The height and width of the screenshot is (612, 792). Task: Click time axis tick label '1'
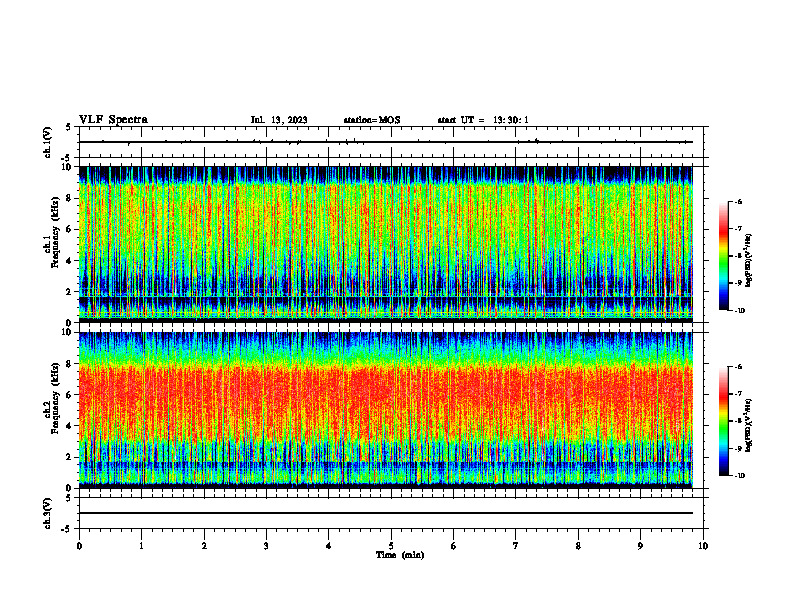(141, 546)
